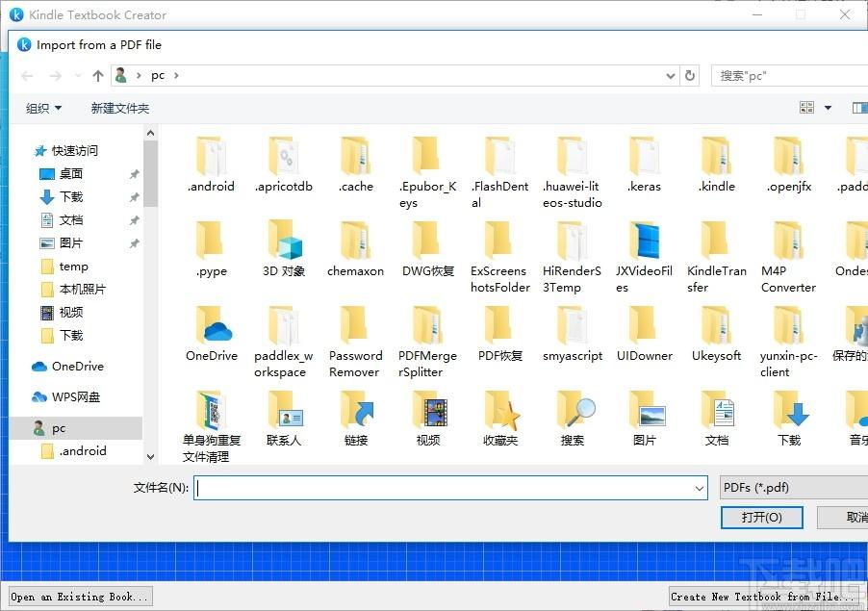Open the OneDrive folder in file grid
Screen dimensions: 868x611
212,334
